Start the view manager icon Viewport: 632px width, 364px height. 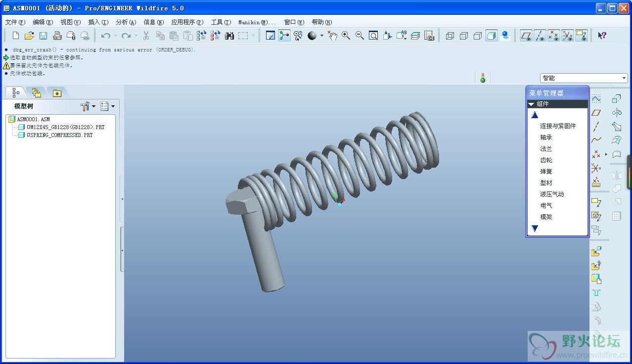coord(429,36)
